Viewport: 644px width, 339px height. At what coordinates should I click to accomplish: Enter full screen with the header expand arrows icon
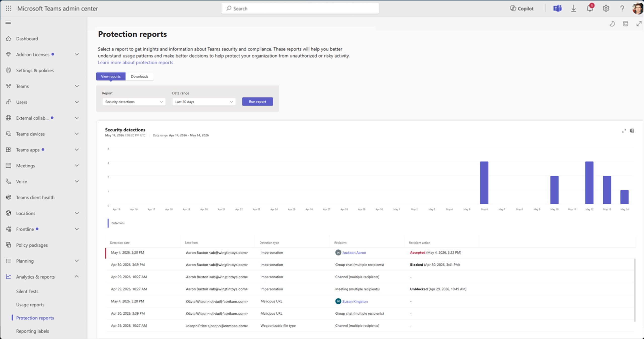(639, 24)
